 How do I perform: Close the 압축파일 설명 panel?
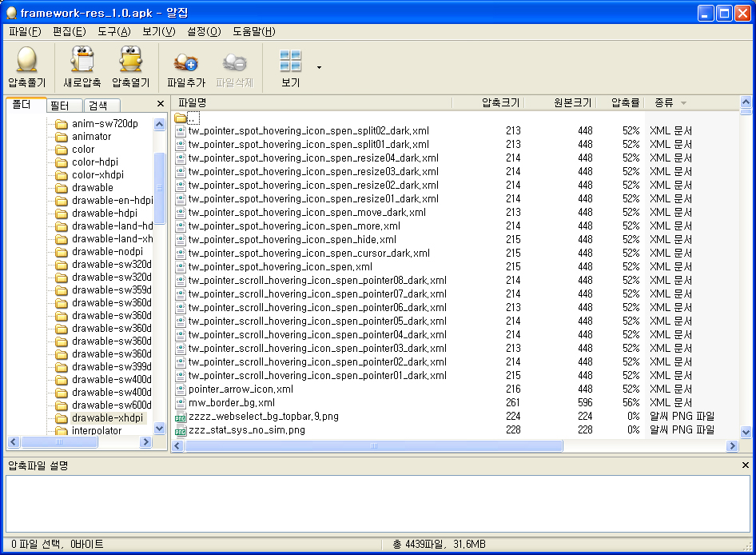pyautogui.click(x=745, y=465)
